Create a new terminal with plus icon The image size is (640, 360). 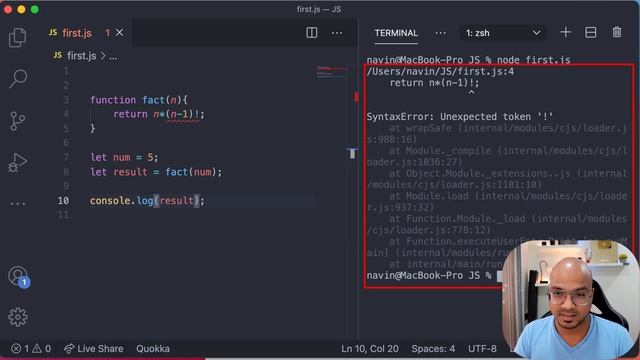coord(565,32)
